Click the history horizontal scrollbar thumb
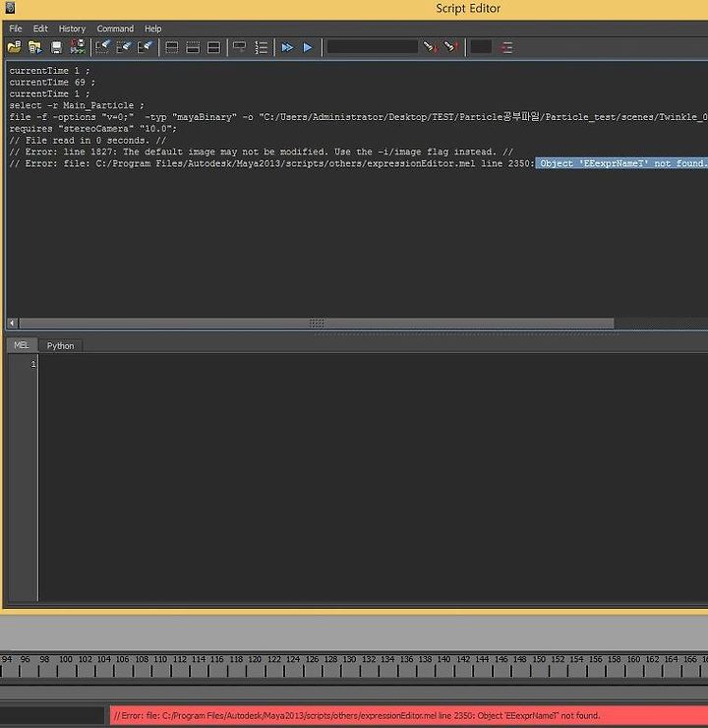 (x=317, y=323)
